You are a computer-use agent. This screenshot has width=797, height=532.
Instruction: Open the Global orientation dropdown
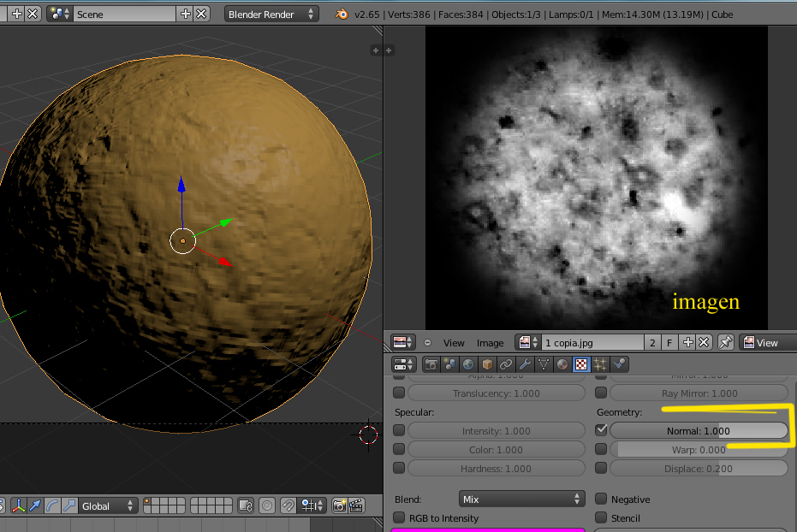[106, 505]
